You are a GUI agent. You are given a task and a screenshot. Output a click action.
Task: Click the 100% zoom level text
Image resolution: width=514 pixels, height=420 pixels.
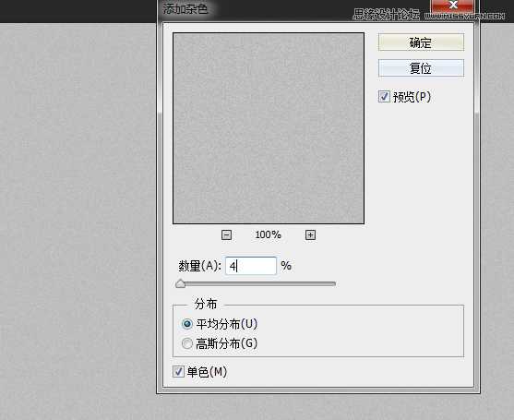[x=269, y=234]
